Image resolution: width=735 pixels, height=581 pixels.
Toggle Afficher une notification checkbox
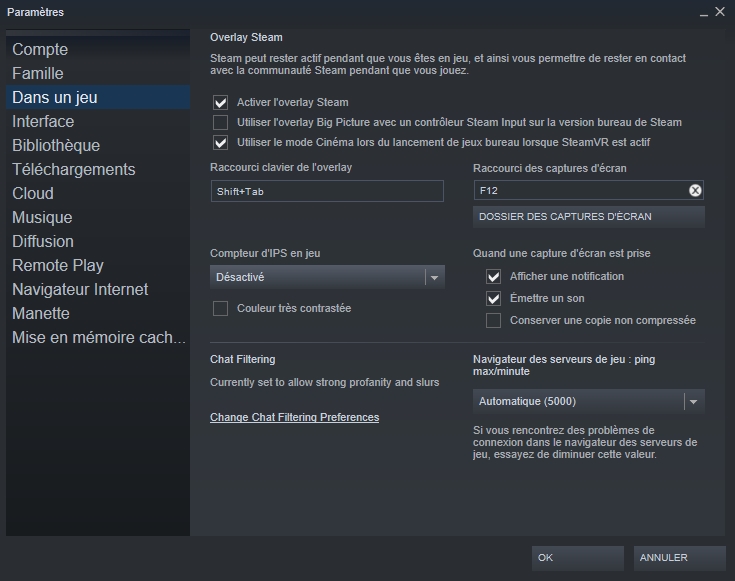pos(493,277)
